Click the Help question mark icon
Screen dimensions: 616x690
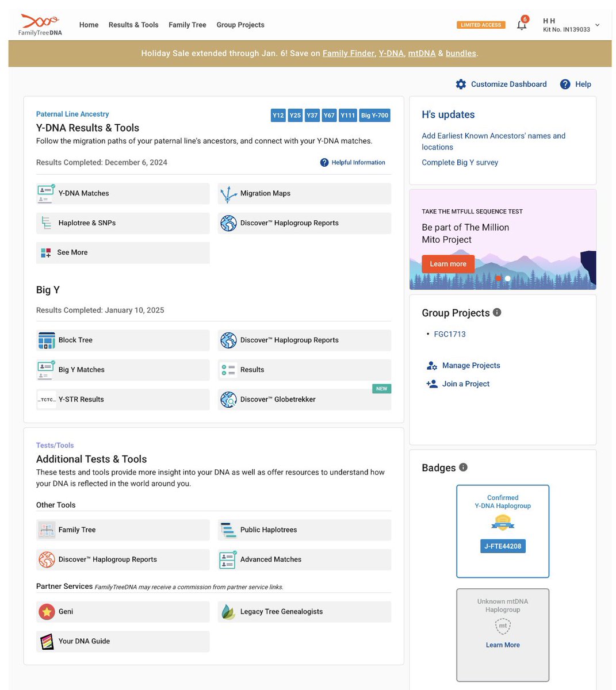tap(565, 84)
